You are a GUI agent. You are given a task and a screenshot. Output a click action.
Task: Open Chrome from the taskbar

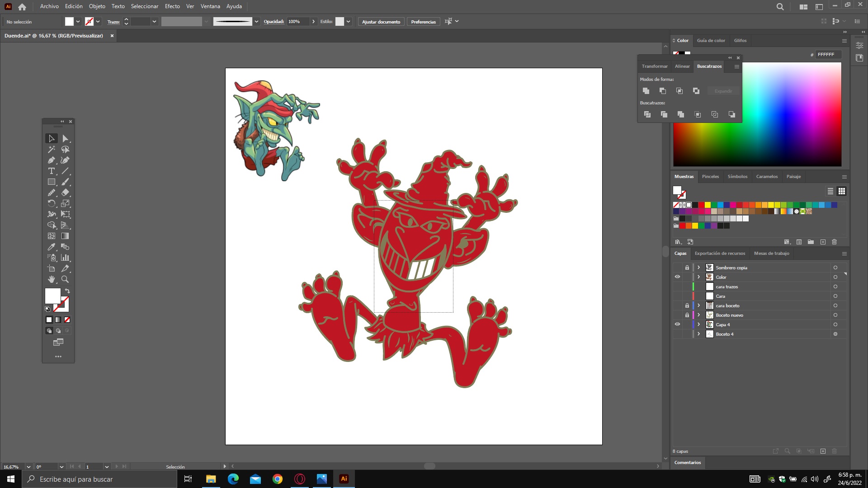tap(278, 479)
